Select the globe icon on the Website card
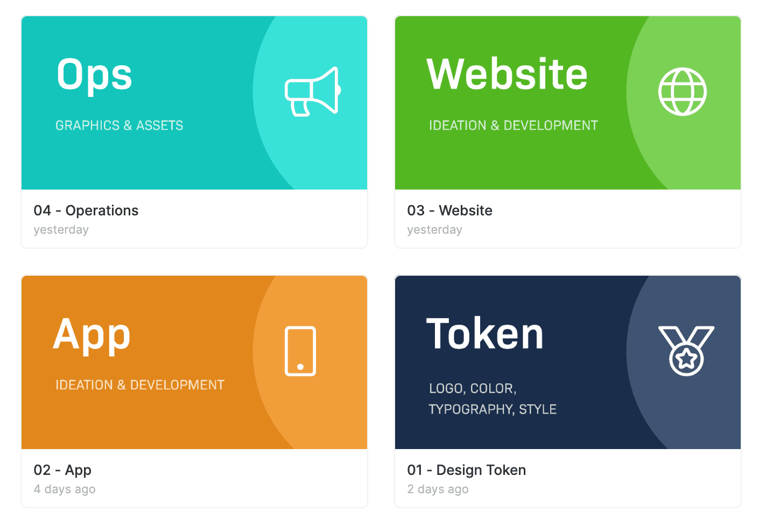This screenshot has height=532, width=759. tap(683, 92)
